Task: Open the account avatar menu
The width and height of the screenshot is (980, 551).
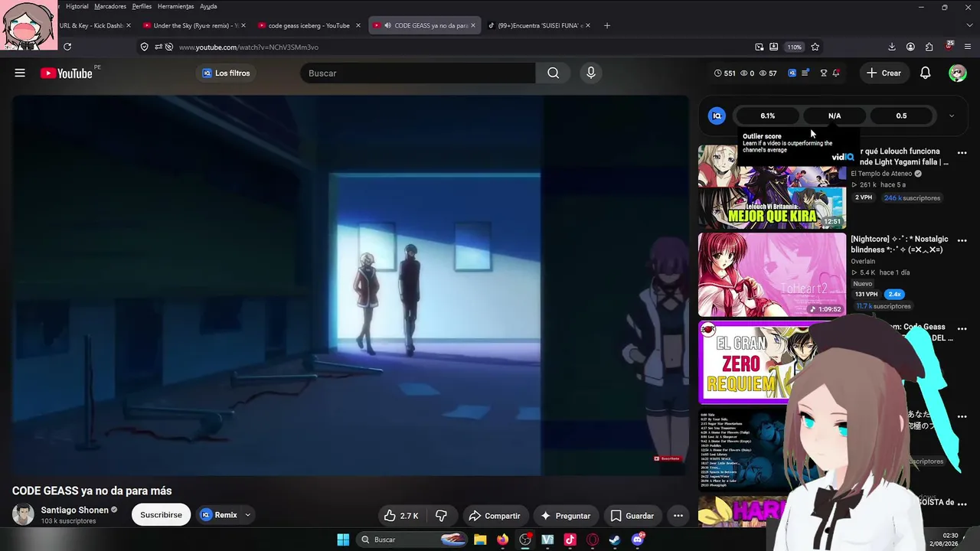Action: (x=957, y=73)
